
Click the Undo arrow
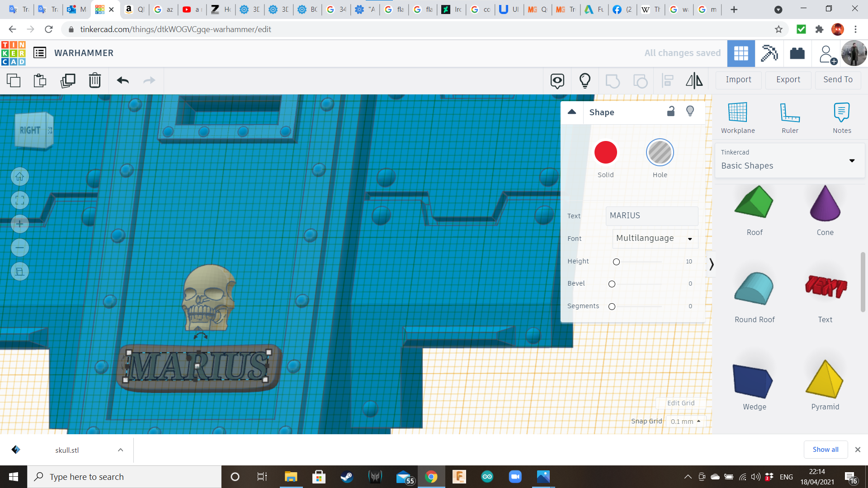[123, 80]
